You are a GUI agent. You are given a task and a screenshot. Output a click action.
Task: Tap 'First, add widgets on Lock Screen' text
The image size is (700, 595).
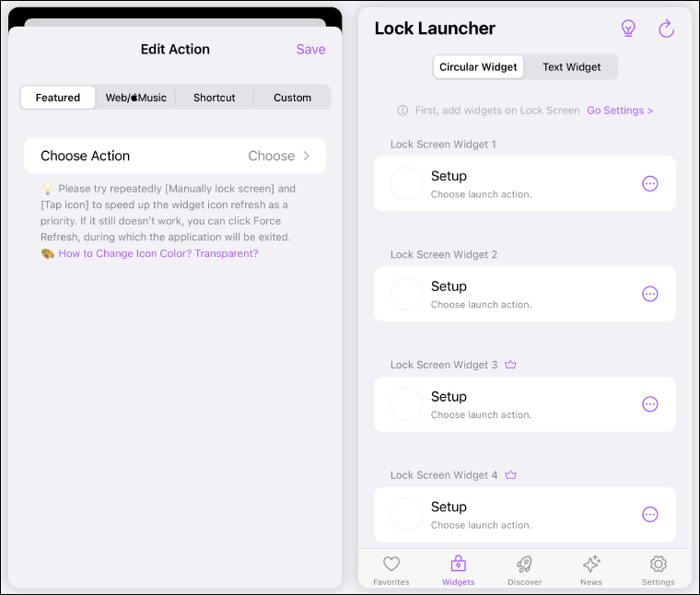tap(497, 111)
